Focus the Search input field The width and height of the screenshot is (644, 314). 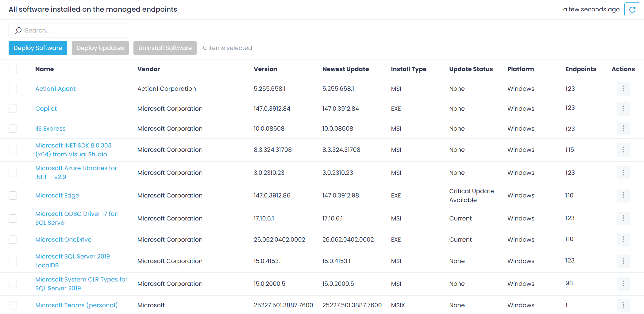tap(68, 30)
